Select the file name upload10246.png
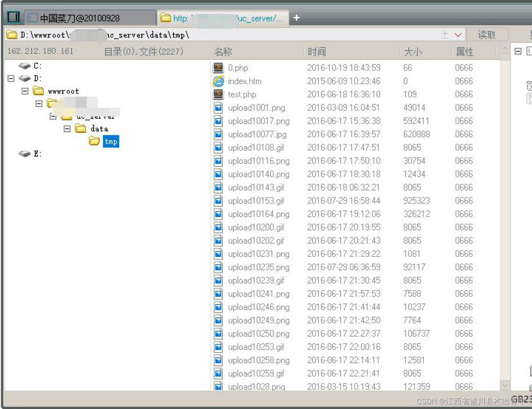The image size is (532, 409). pyautogui.click(x=259, y=307)
